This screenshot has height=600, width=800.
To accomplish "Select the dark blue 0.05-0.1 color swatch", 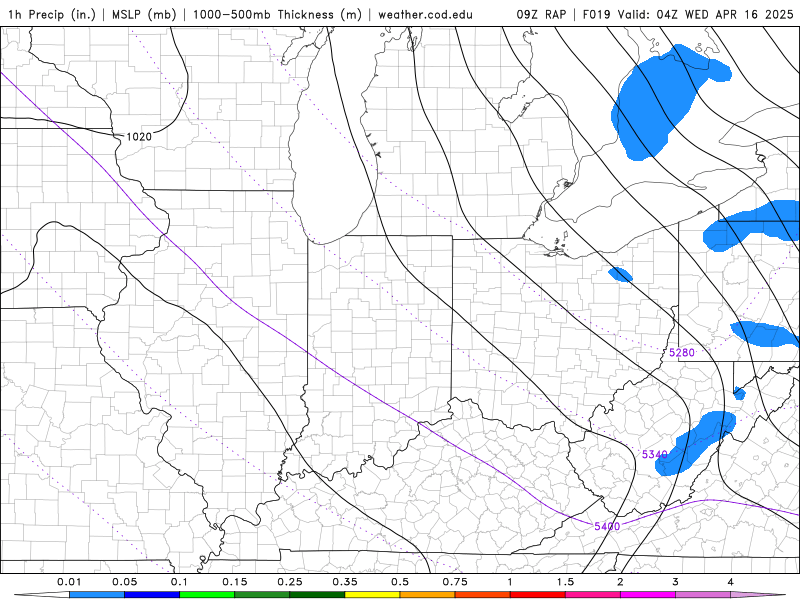I will 152,595.
